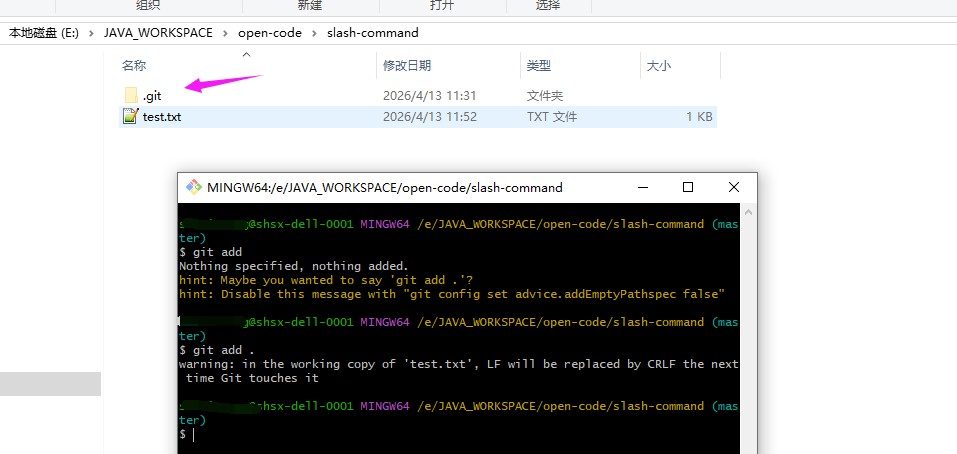Maximize the MINGW64 terminal window

point(688,187)
